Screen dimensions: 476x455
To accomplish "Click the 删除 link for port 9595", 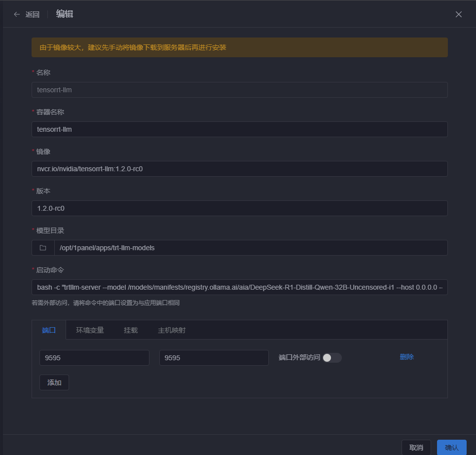I will pos(406,357).
